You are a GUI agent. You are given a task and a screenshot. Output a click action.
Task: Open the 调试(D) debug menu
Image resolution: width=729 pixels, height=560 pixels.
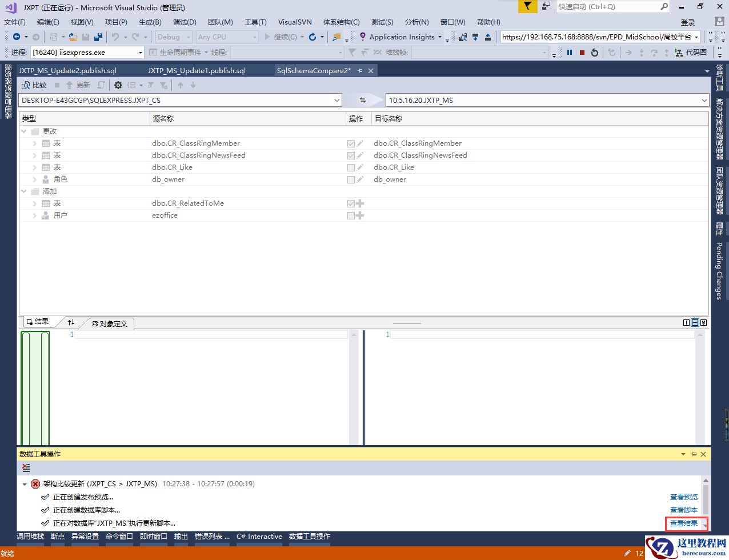click(x=184, y=22)
